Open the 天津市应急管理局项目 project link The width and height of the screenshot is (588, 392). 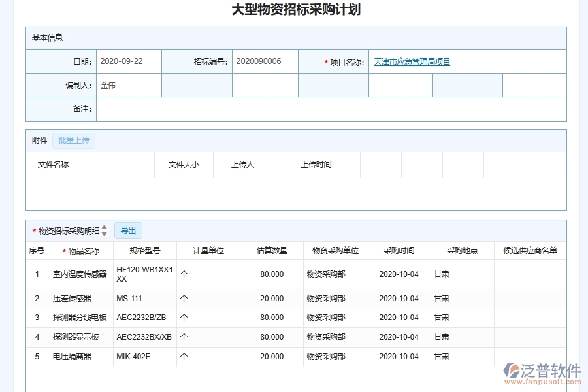412,61
